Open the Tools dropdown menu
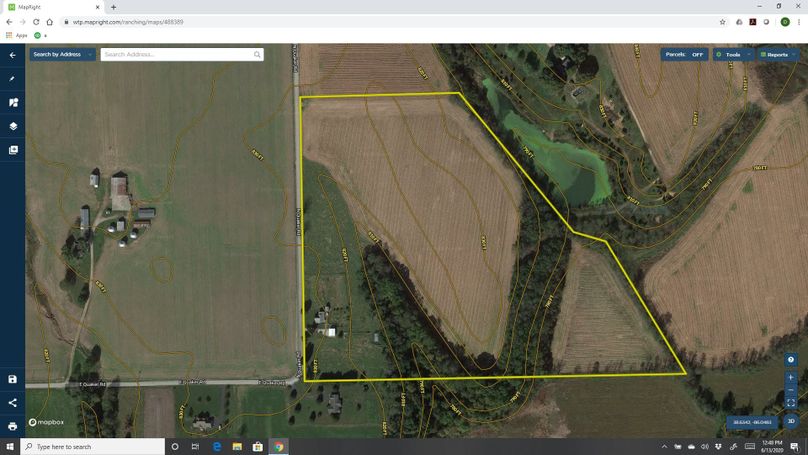Viewport: 808px width, 455px height. (733, 55)
